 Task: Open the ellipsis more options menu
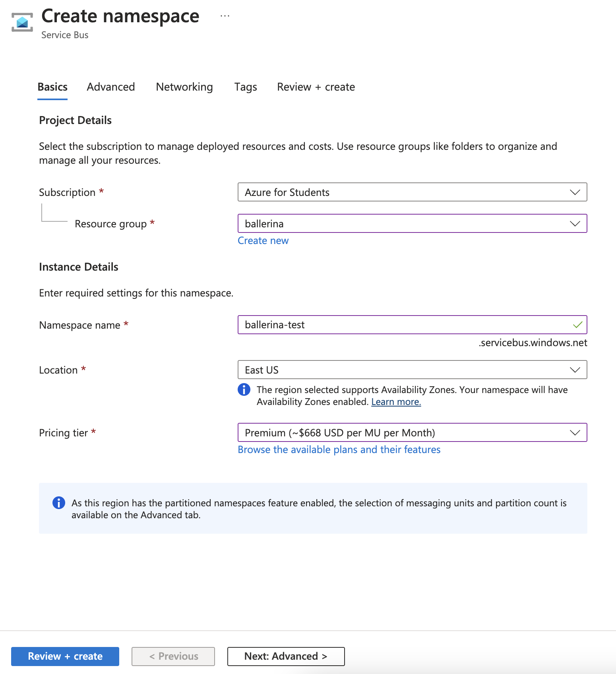pos(225,16)
